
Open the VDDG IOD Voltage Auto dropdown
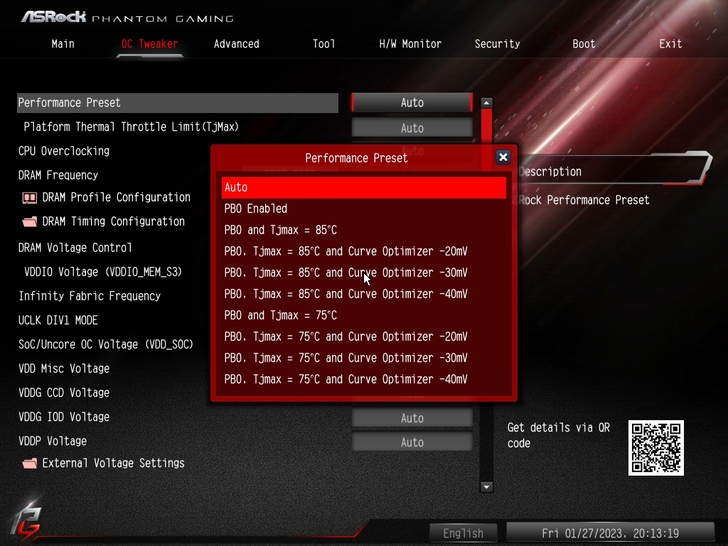pyautogui.click(x=412, y=418)
